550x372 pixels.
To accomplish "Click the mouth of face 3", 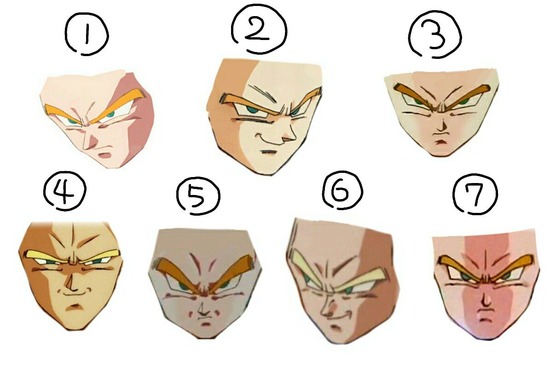I will point(441,142).
